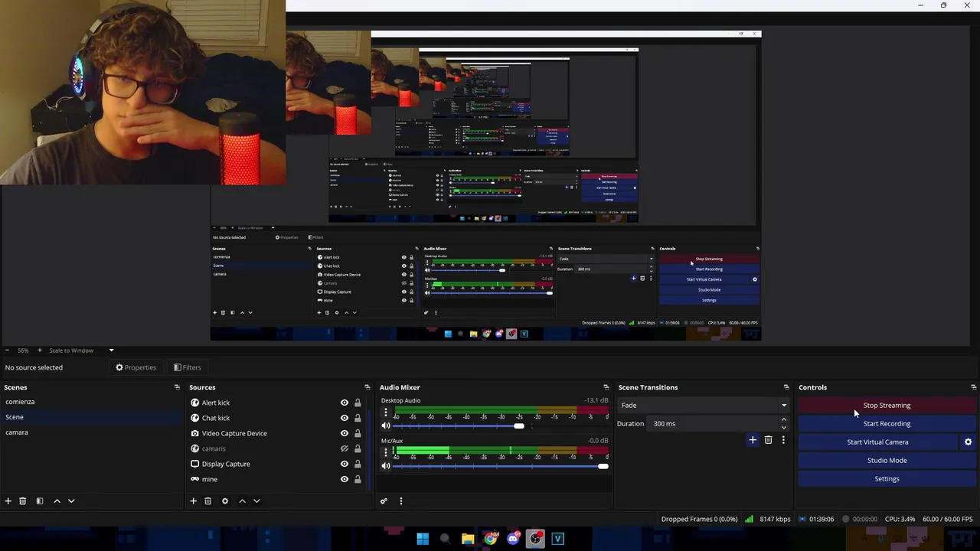The width and height of the screenshot is (980, 551).
Task: Hide the Chat kick source
Action: click(x=345, y=418)
